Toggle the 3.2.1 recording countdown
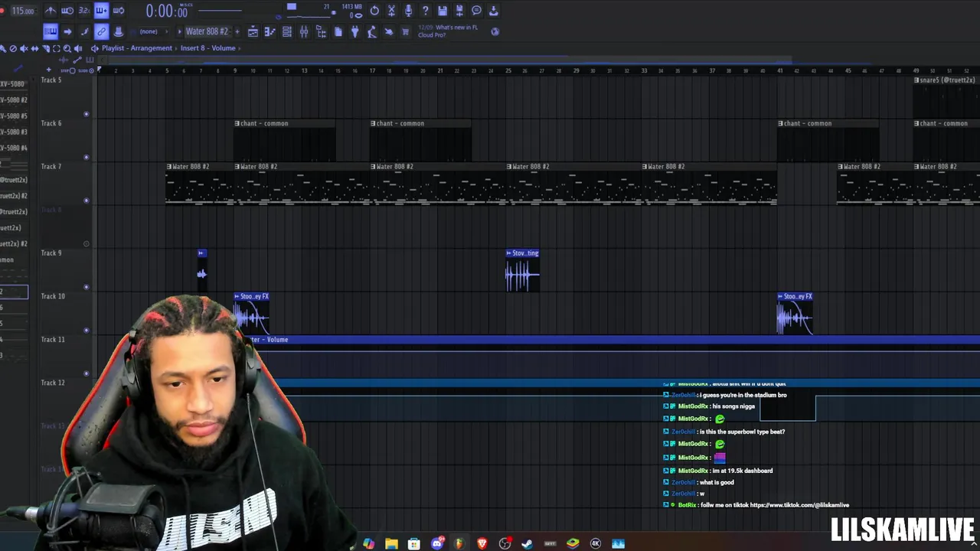980x551 pixels. click(x=83, y=11)
